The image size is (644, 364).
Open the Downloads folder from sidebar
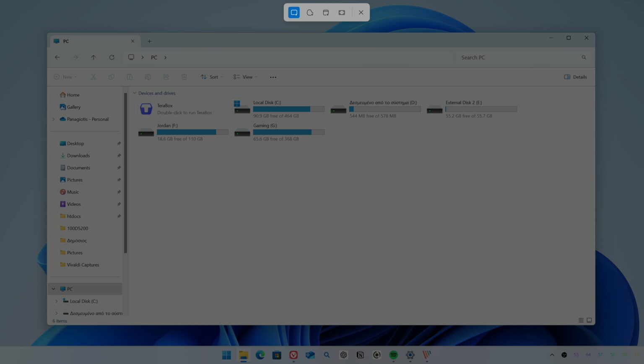[x=78, y=155]
